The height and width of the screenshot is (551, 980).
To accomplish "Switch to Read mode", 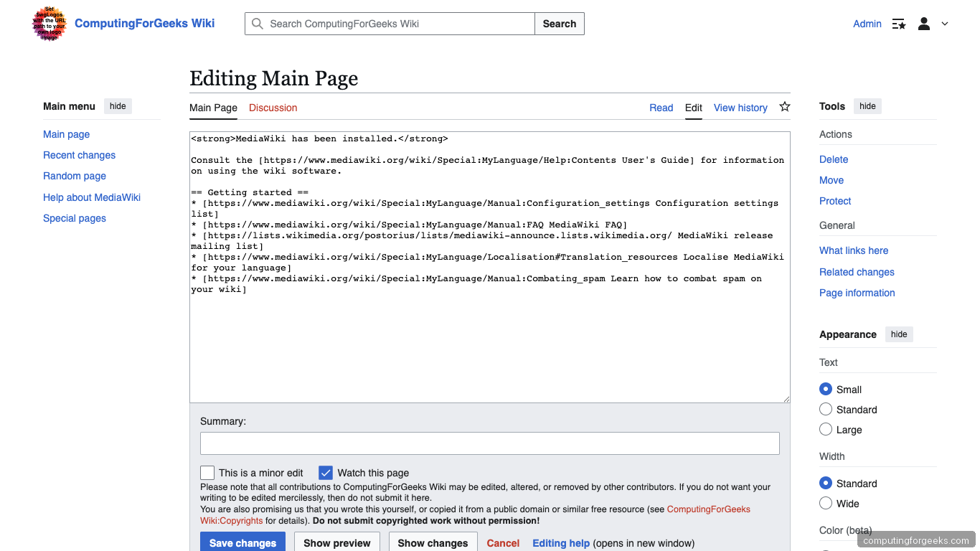I will 661,108.
